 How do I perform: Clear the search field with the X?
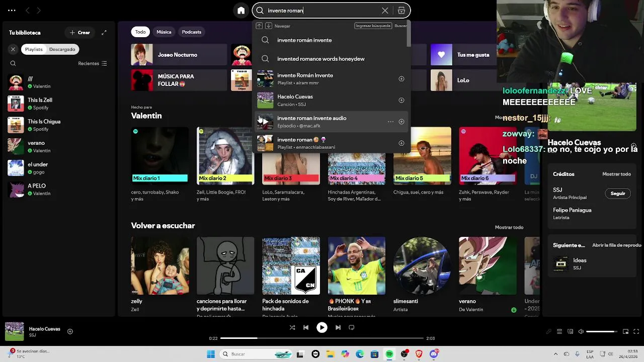[385, 11]
